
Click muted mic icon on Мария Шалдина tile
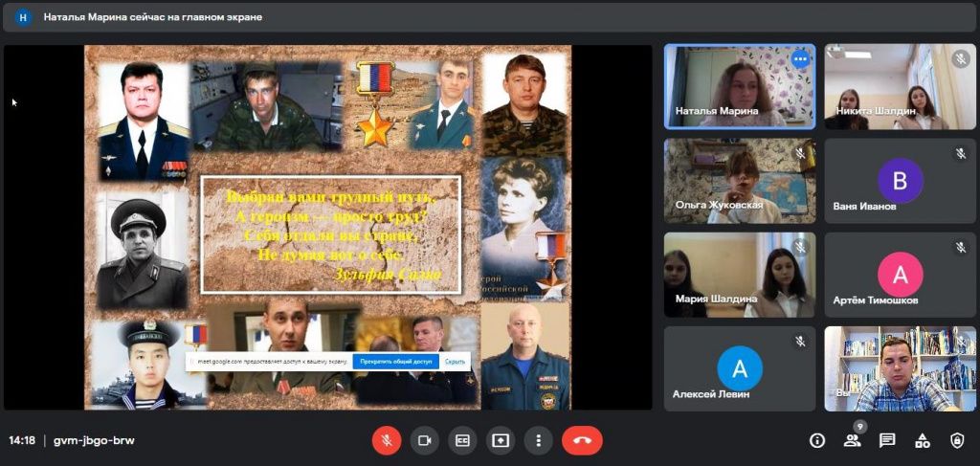pos(800,248)
